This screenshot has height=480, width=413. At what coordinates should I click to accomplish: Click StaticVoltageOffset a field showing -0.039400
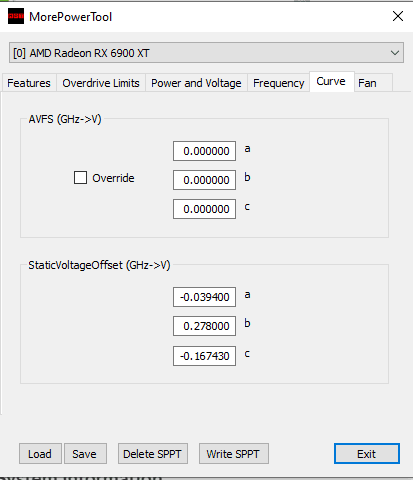point(204,297)
